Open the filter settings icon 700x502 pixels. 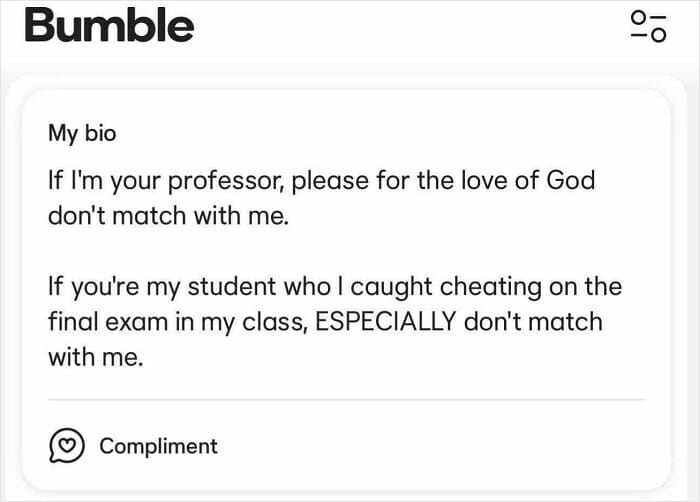pyautogui.click(x=647, y=26)
